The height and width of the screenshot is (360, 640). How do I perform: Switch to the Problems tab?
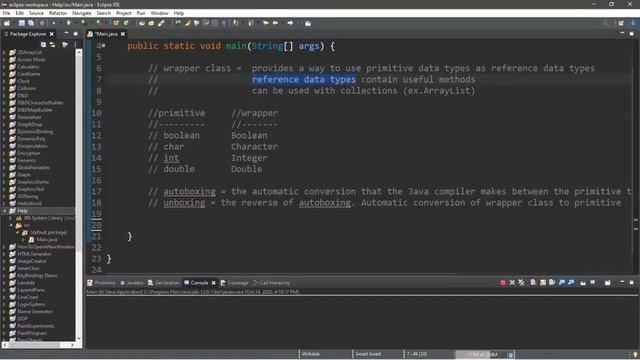101,282
